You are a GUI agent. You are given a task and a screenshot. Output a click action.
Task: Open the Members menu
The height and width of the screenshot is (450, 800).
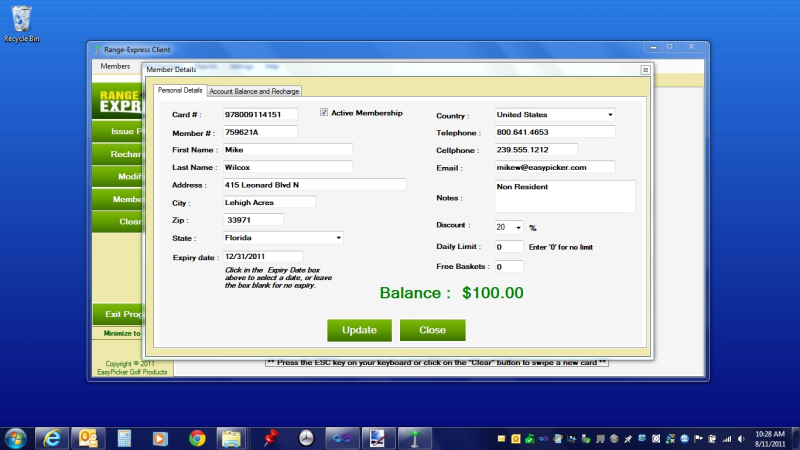pyautogui.click(x=115, y=66)
